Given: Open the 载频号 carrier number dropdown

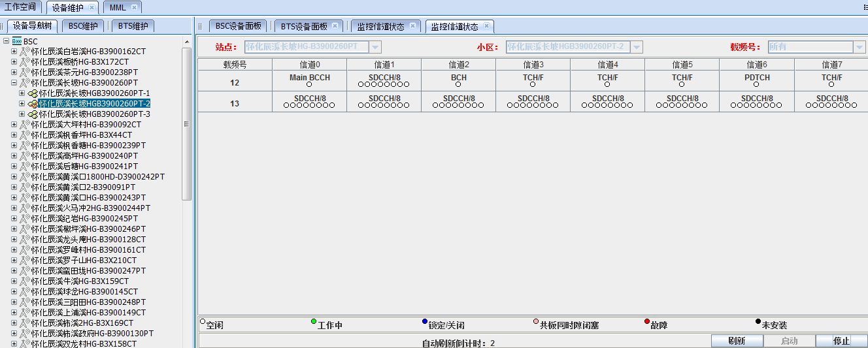Looking at the screenshot, I should [x=860, y=47].
